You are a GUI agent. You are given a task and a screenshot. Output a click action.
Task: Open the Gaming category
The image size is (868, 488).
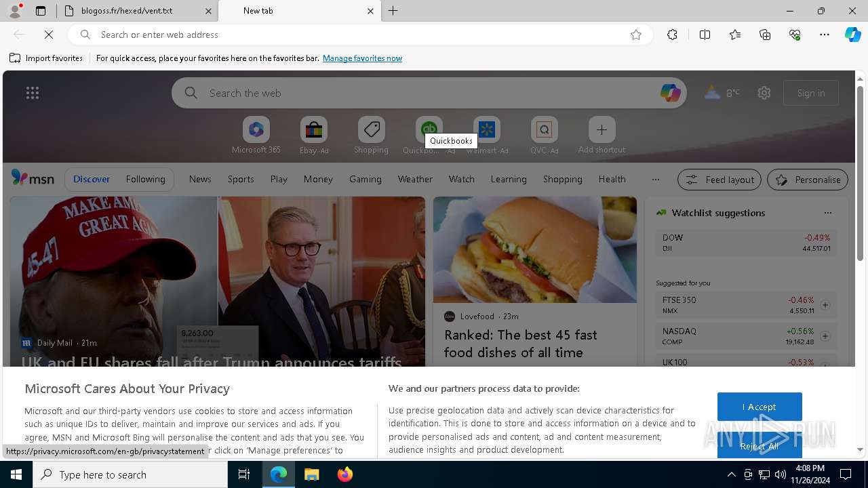[x=366, y=179]
